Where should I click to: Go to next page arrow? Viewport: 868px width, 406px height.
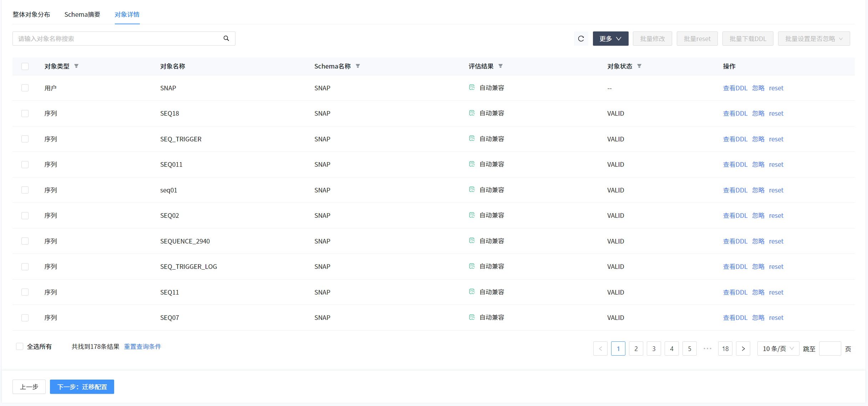(743, 349)
